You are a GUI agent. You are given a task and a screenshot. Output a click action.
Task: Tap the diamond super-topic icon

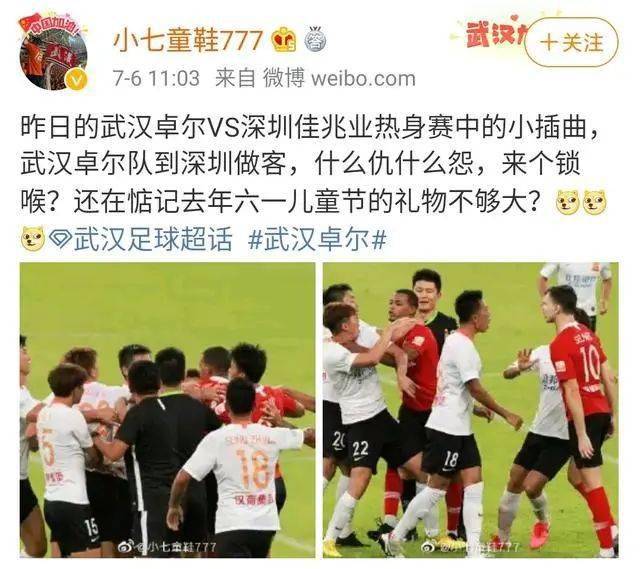point(60,239)
